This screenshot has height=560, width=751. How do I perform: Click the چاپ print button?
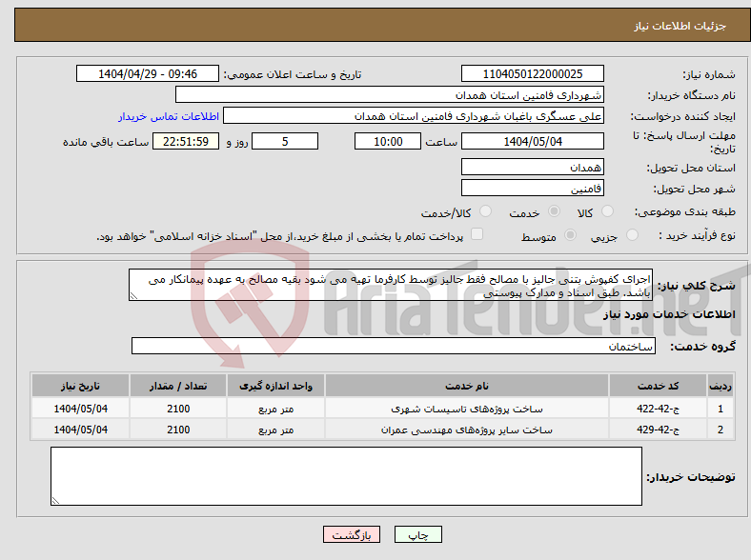pyautogui.click(x=418, y=534)
